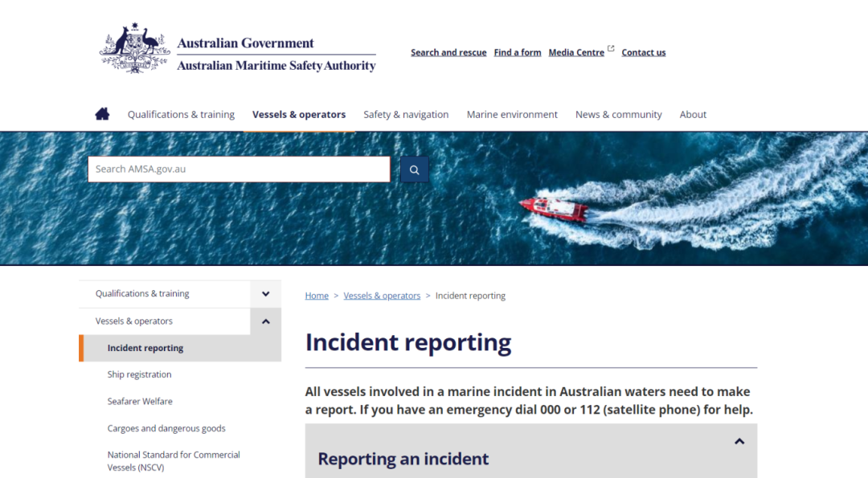The image size is (868, 478).
Task: Click the Search AMSA.gov.au input field
Action: (x=240, y=170)
